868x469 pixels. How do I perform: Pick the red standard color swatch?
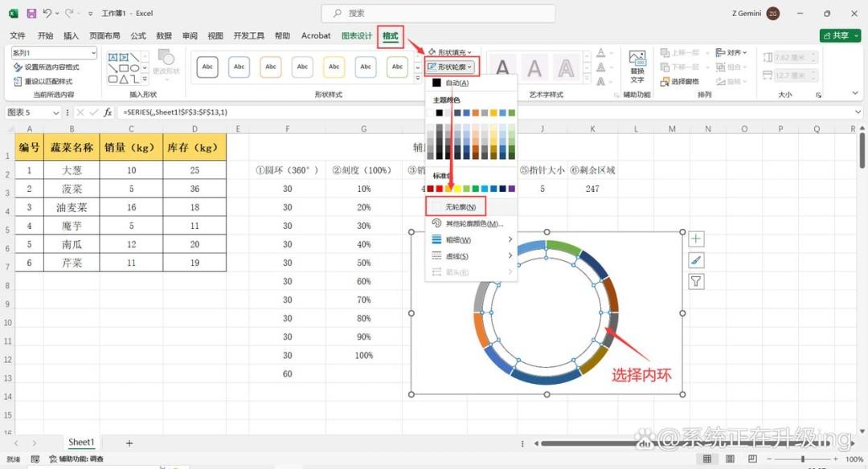439,189
